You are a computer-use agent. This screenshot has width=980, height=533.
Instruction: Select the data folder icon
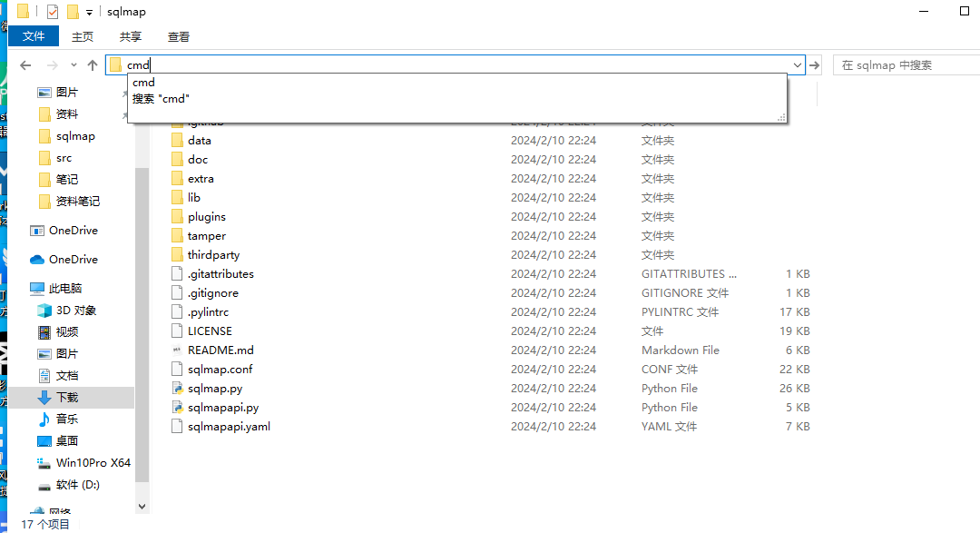178,141
